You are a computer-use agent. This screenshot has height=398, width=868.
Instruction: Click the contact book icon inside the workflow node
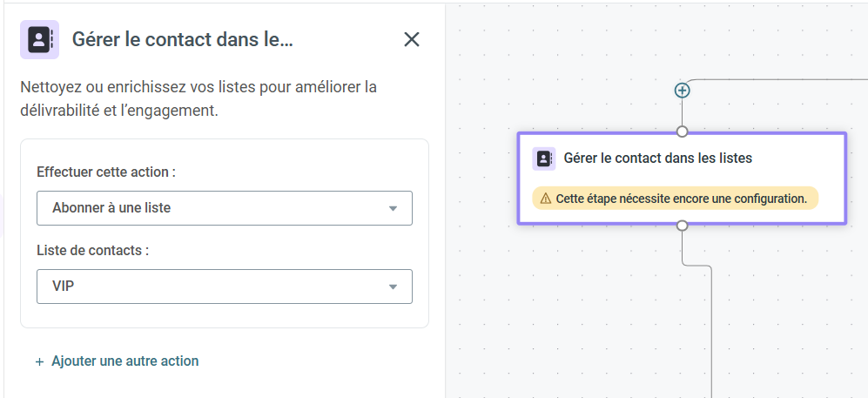coord(543,159)
